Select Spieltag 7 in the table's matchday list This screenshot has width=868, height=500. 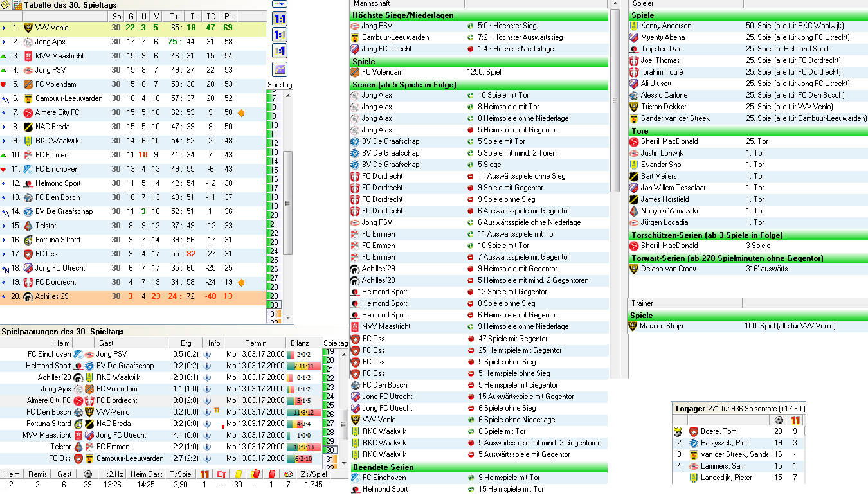coord(275,98)
